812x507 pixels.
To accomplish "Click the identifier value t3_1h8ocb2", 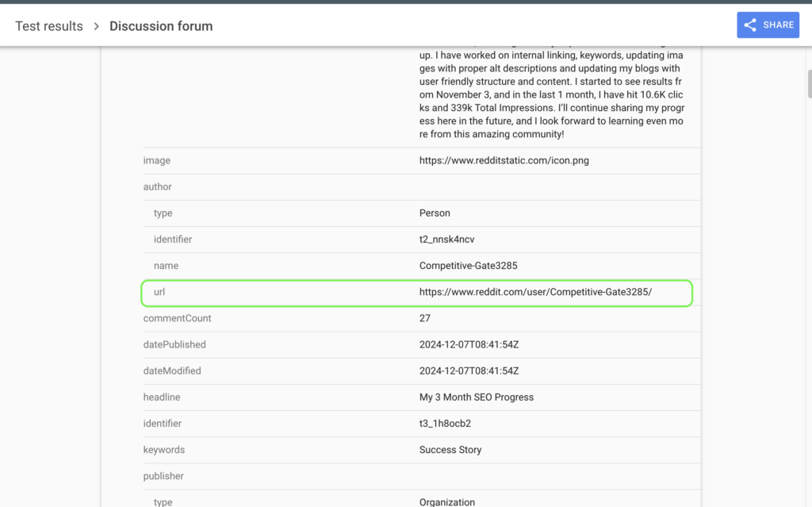I will tap(445, 424).
